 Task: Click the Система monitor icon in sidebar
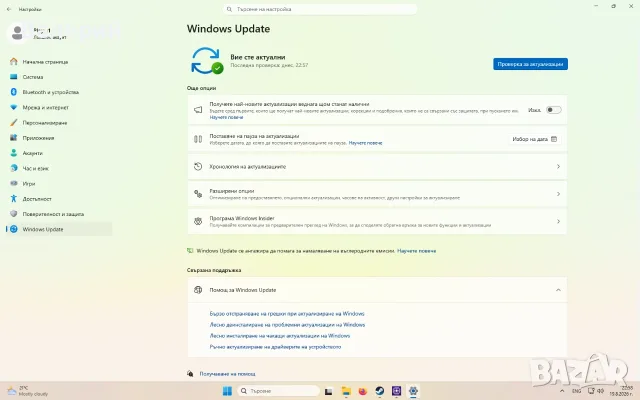(13, 77)
